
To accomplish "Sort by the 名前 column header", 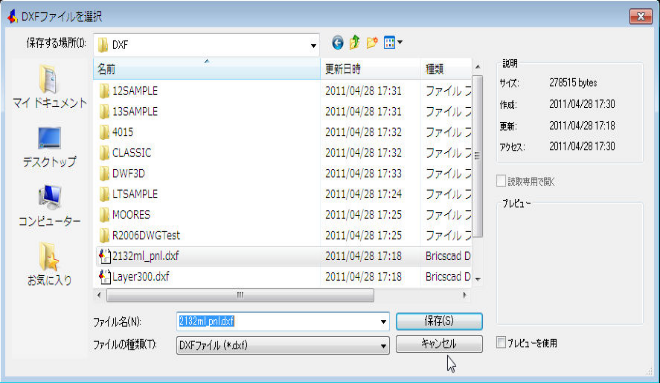I will tap(207, 69).
